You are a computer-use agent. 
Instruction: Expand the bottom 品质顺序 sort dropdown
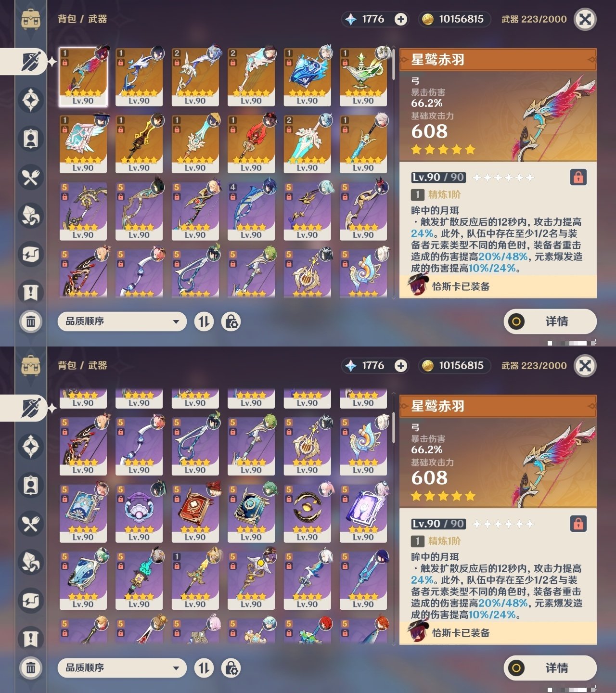tap(122, 668)
